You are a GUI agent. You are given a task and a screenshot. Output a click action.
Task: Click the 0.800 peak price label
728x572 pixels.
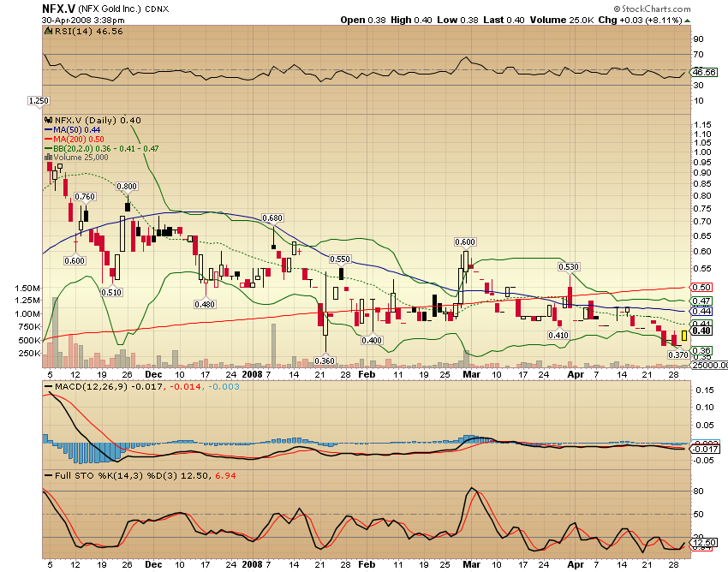[127, 186]
